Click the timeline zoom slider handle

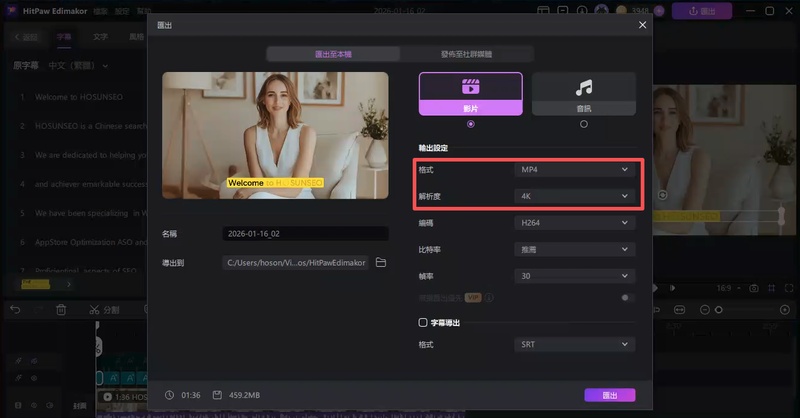(x=718, y=310)
